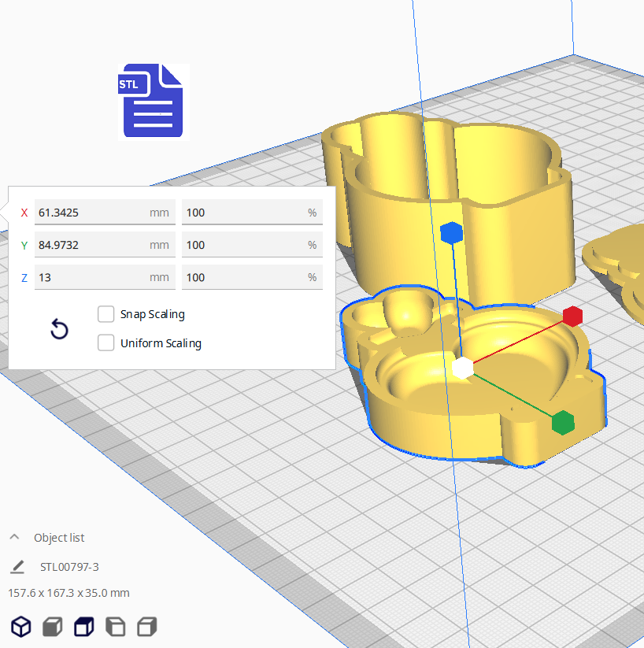Click the blue Z-axis scale handle
Viewport: 644px width, 648px height.
pos(451,232)
